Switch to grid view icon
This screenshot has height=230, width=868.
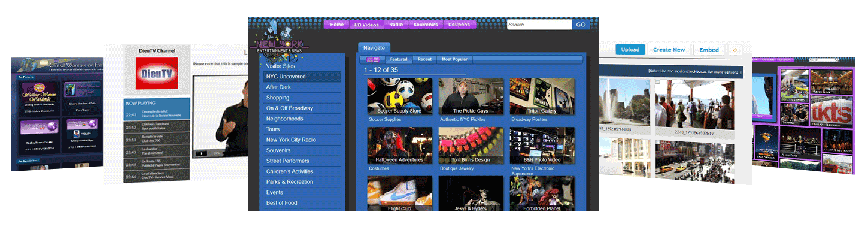(x=370, y=59)
